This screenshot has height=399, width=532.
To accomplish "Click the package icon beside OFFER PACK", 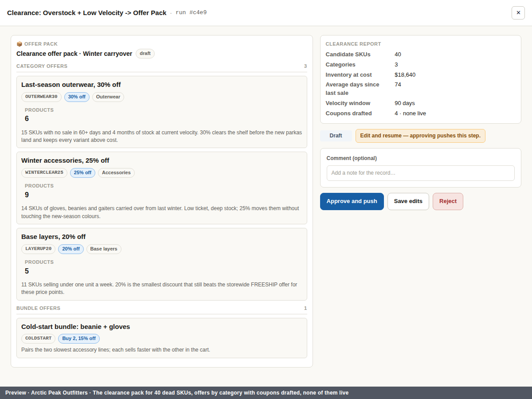I will [x=20, y=44].
